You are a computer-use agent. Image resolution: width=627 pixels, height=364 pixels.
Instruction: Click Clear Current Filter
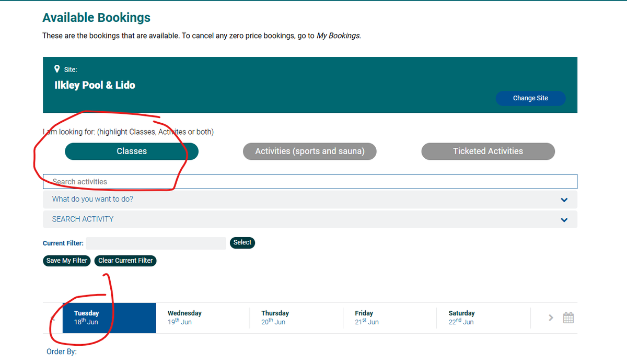tap(125, 260)
